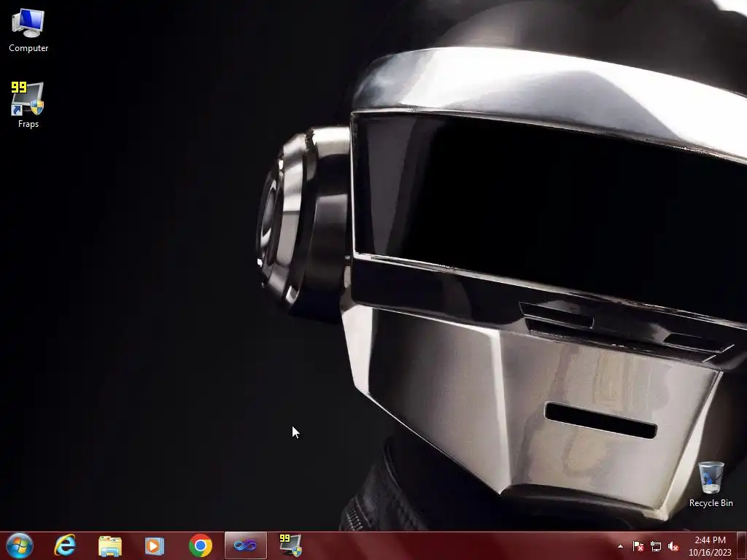The image size is (747, 560).
Task: Open the clock showing 2:44 PM
Action: (710, 546)
